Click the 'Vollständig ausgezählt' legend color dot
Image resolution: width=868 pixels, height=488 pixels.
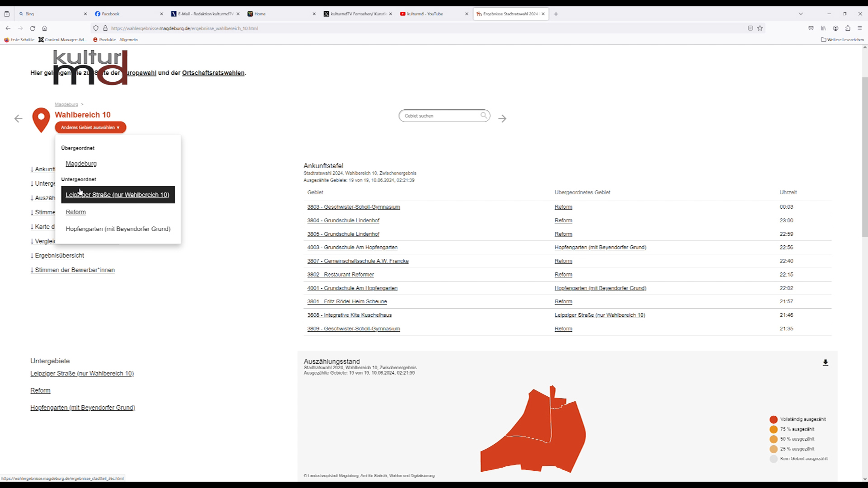point(774,419)
